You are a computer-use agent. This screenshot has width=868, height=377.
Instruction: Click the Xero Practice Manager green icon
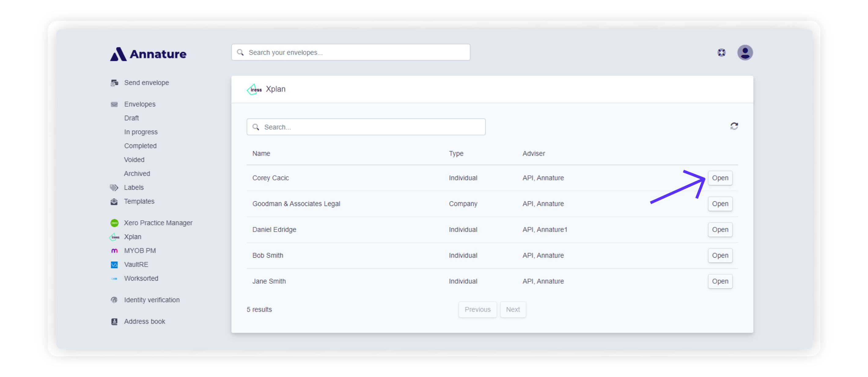click(x=115, y=223)
